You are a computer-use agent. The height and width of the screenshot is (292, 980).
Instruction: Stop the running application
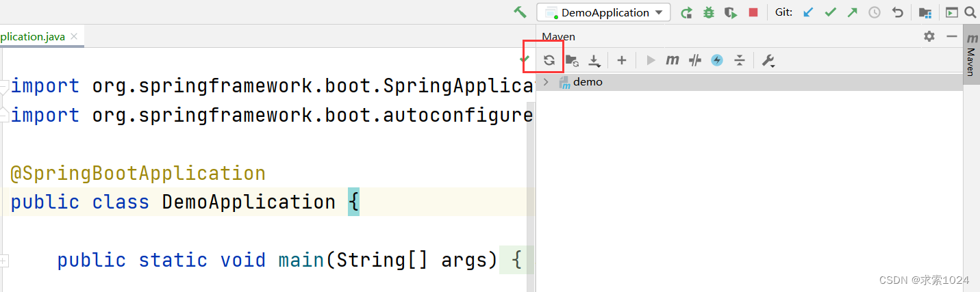(x=753, y=12)
